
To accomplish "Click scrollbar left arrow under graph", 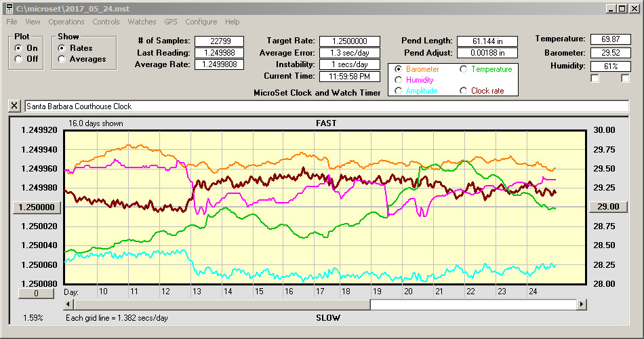I will coord(69,304).
